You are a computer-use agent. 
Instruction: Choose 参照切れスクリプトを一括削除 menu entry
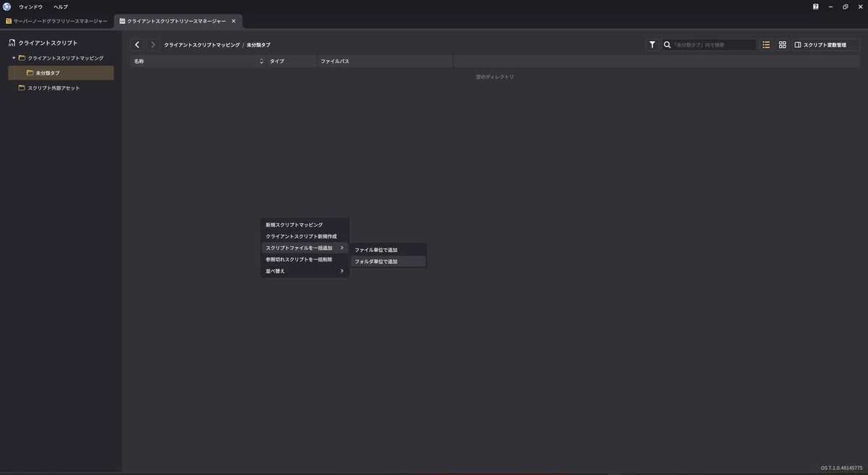tap(305, 259)
